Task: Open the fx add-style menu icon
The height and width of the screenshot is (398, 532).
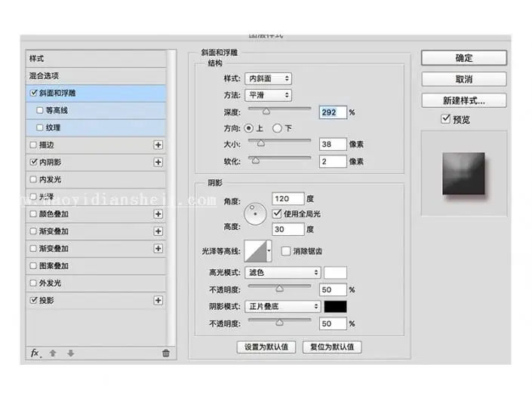Action: pos(35,354)
